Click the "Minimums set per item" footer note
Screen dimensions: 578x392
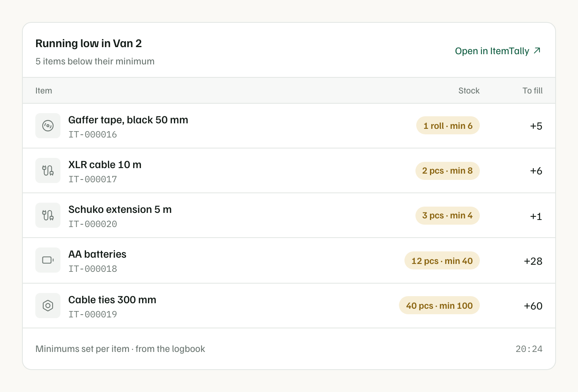pyautogui.click(x=120, y=349)
